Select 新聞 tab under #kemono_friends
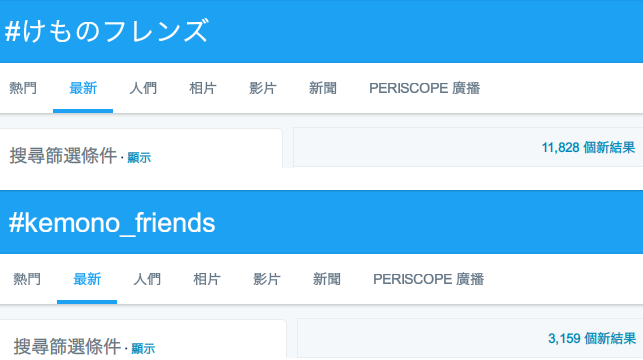 pos(326,279)
